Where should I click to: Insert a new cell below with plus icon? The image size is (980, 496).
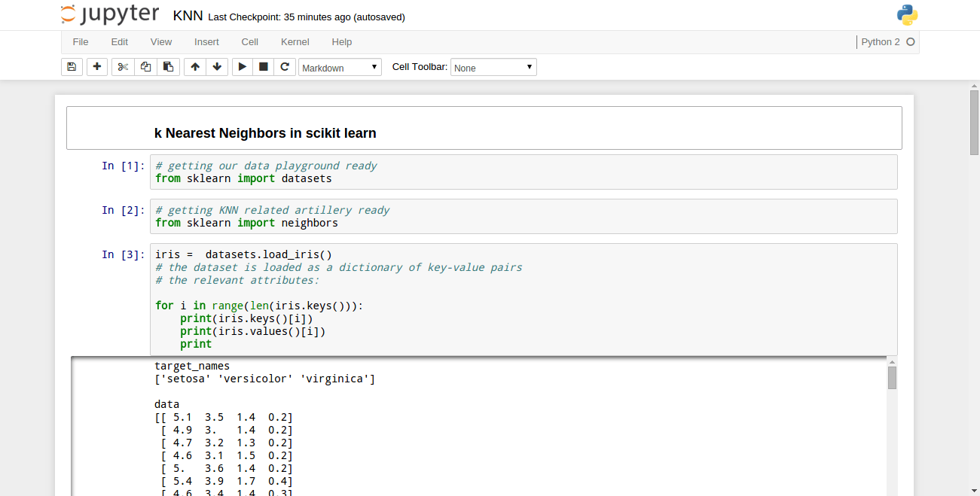tap(97, 67)
